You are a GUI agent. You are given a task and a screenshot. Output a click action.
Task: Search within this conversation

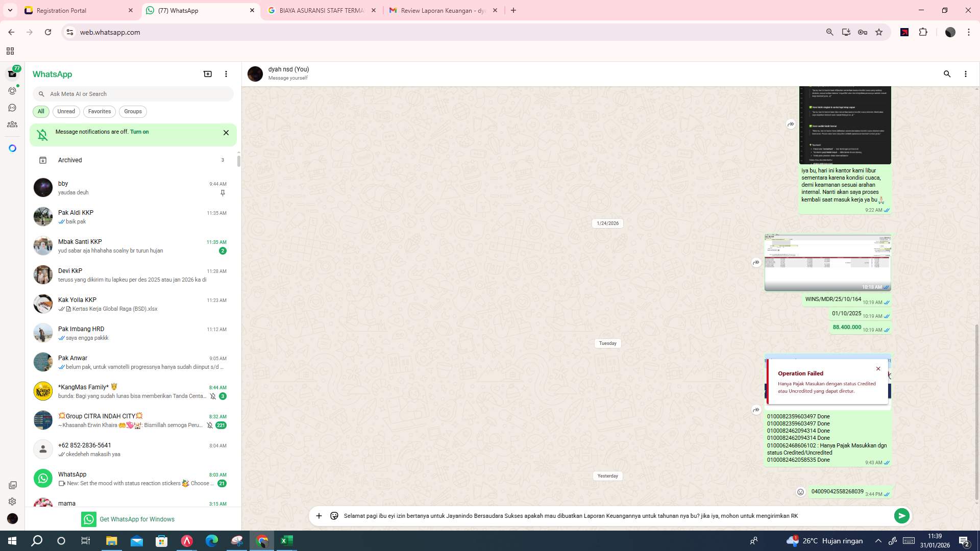[x=947, y=74]
